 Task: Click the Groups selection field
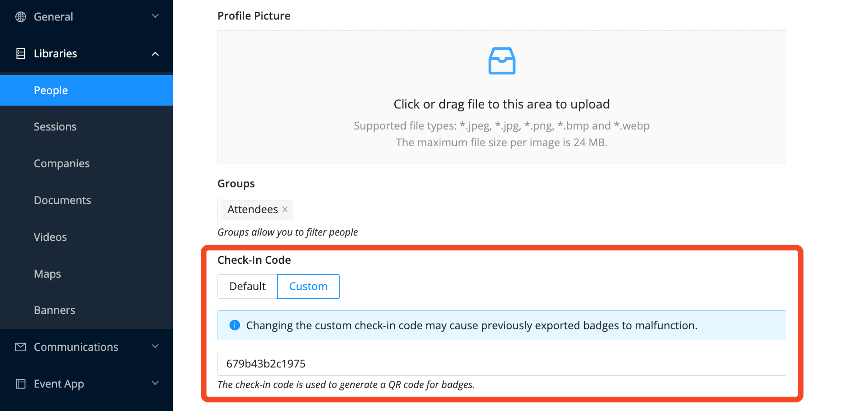point(526,210)
